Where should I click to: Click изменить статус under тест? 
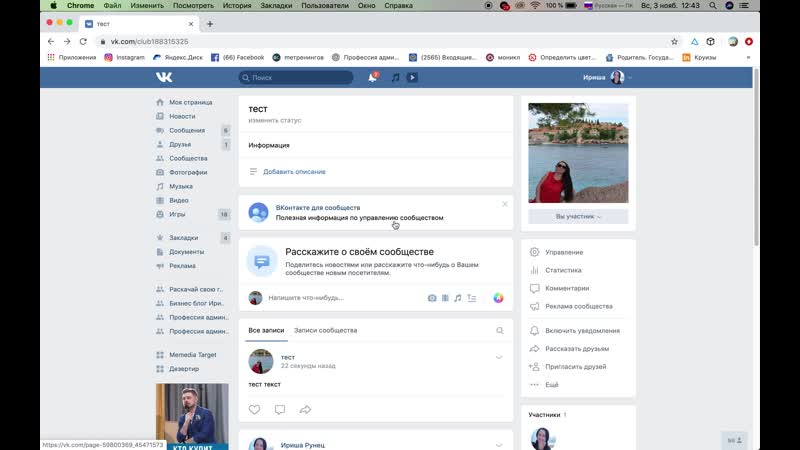[274, 120]
